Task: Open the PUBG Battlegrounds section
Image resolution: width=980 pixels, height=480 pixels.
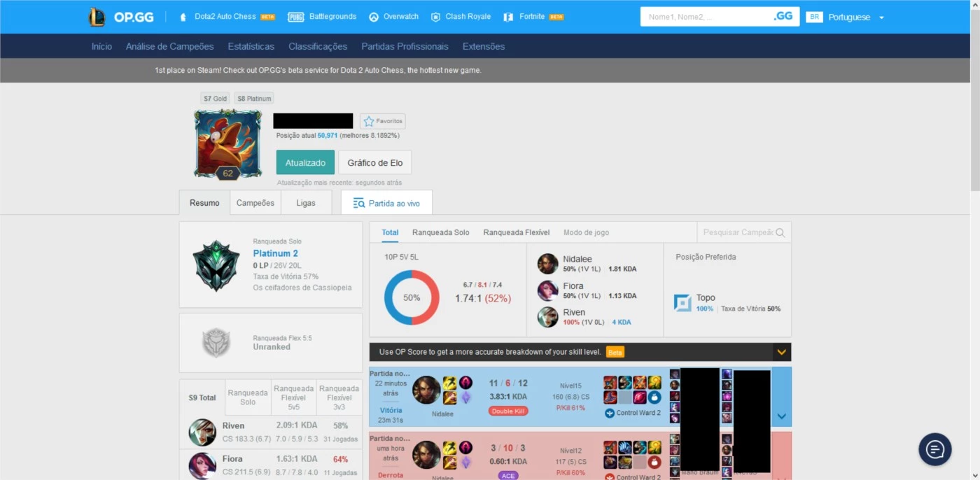Action: coord(322,17)
